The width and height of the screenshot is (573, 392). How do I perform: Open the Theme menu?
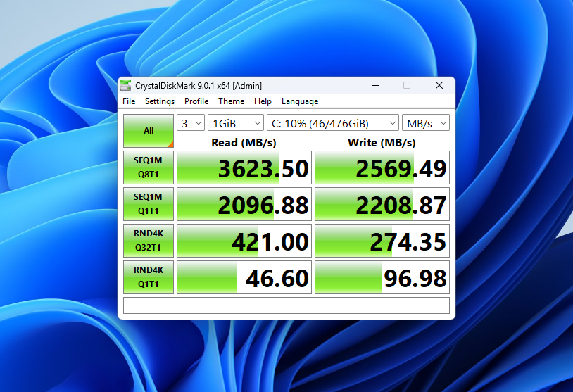[x=231, y=101]
